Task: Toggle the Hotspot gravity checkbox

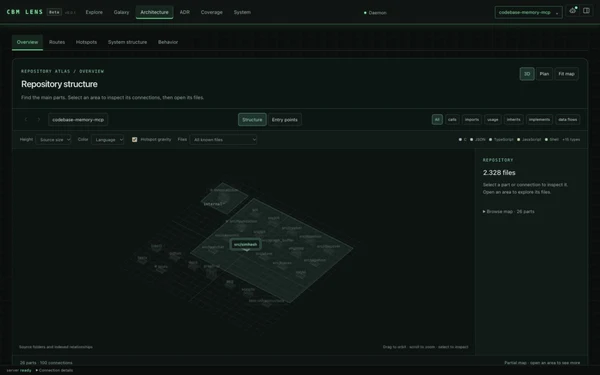Action: pyautogui.click(x=134, y=140)
